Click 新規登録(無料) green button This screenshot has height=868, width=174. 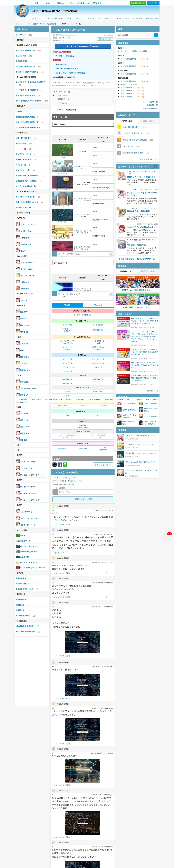click(137, 3)
